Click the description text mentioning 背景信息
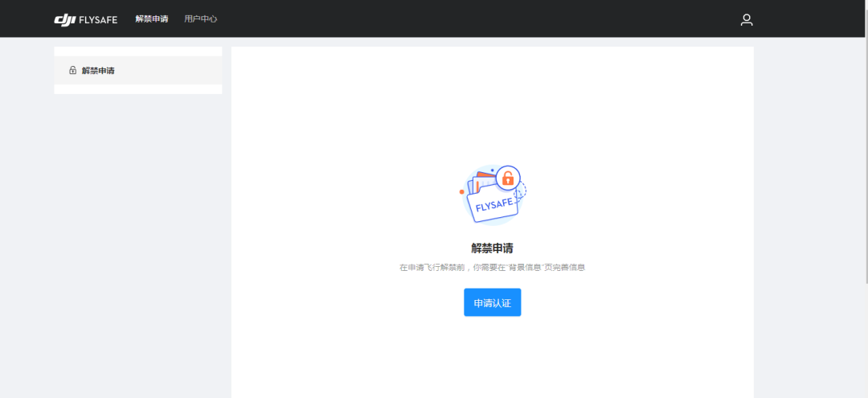Viewport: 868px width, 398px height. [x=492, y=268]
